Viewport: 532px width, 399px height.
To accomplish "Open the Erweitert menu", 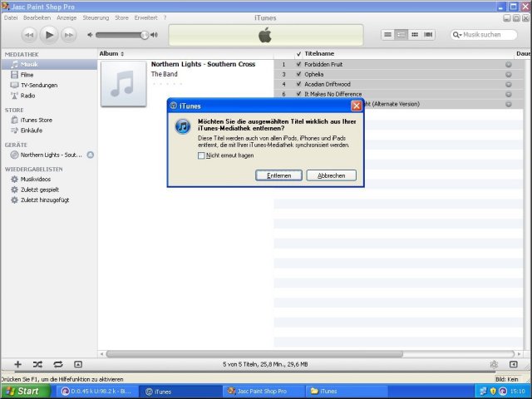I will 145,17.
